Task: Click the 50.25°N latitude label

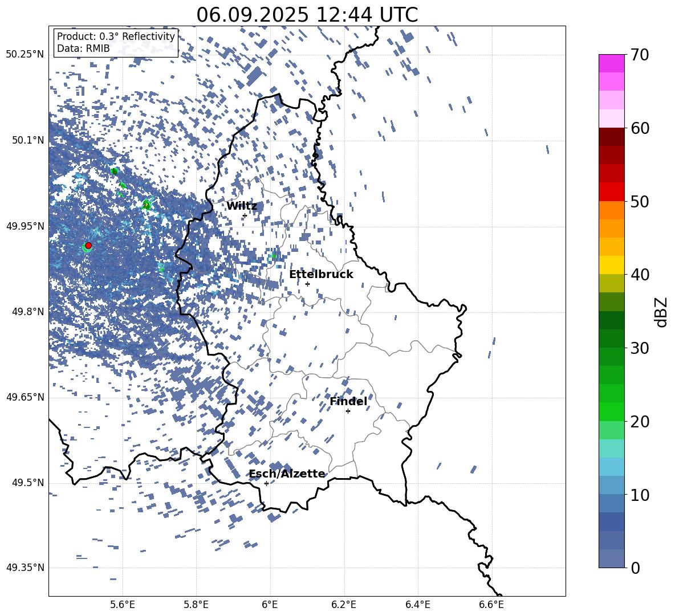Action: pos(25,55)
